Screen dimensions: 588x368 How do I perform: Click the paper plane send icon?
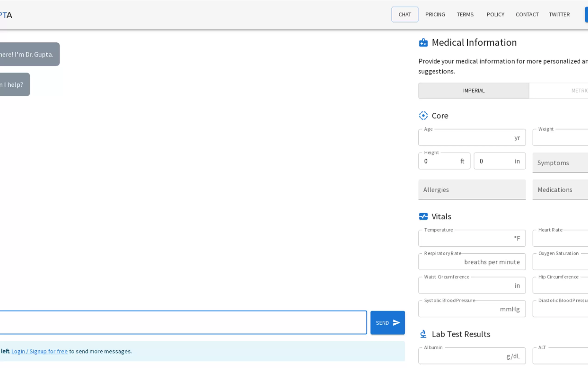click(x=396, y=323)
